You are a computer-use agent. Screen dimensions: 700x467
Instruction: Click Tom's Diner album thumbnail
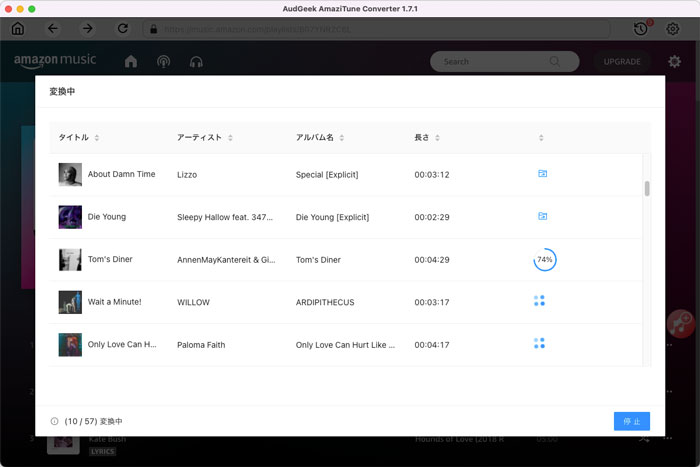(70, 259)
